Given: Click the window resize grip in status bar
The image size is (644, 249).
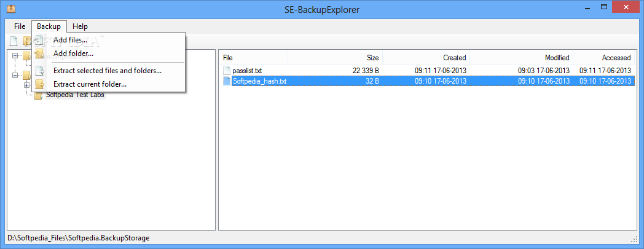Looking at the screenshot, I should coord(634,239).
